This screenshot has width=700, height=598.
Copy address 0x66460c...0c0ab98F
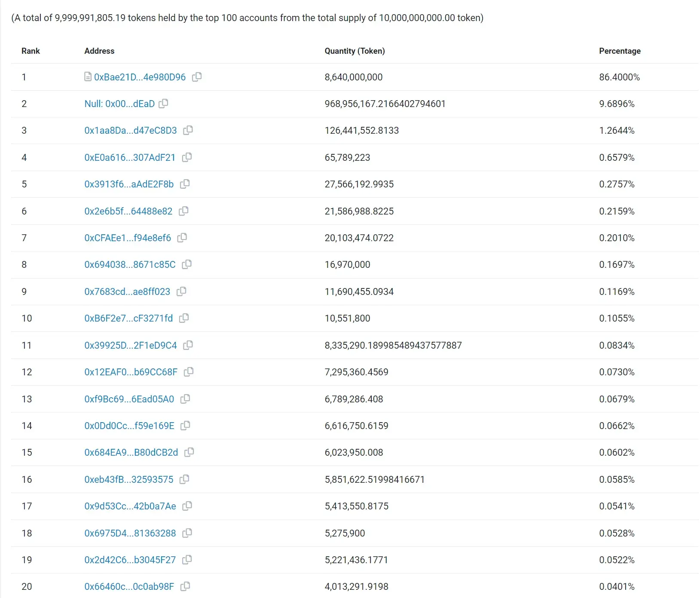point(185,586)
